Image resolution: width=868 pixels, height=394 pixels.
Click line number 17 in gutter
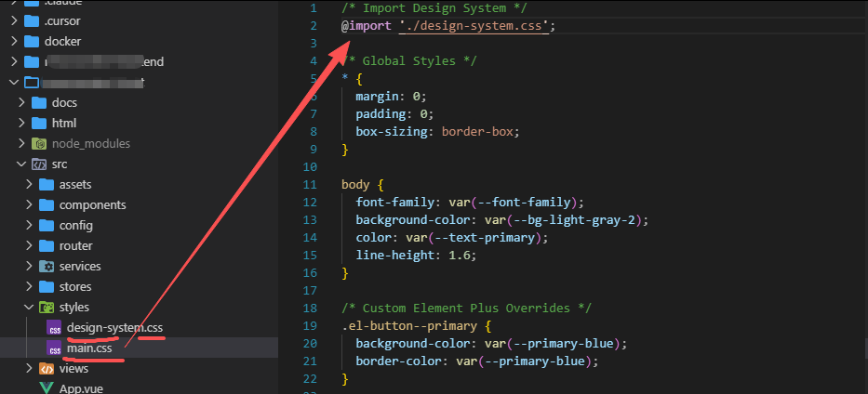(310, 290)
